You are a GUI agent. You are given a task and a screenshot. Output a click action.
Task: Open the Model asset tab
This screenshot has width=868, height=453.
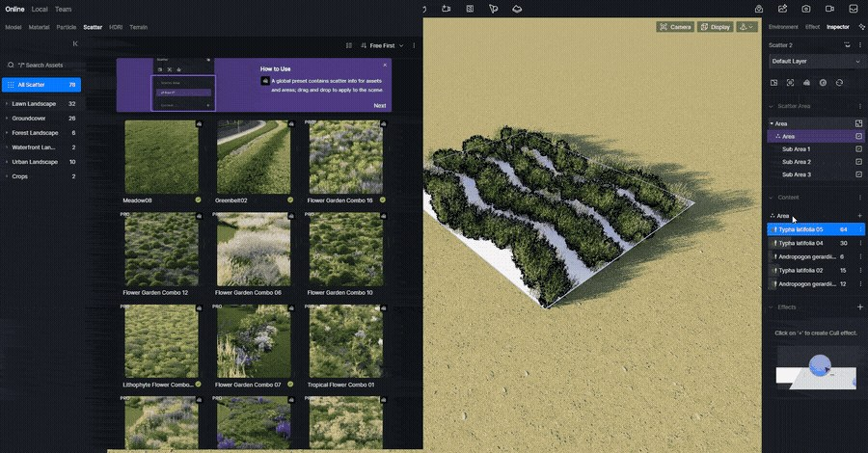14,27
